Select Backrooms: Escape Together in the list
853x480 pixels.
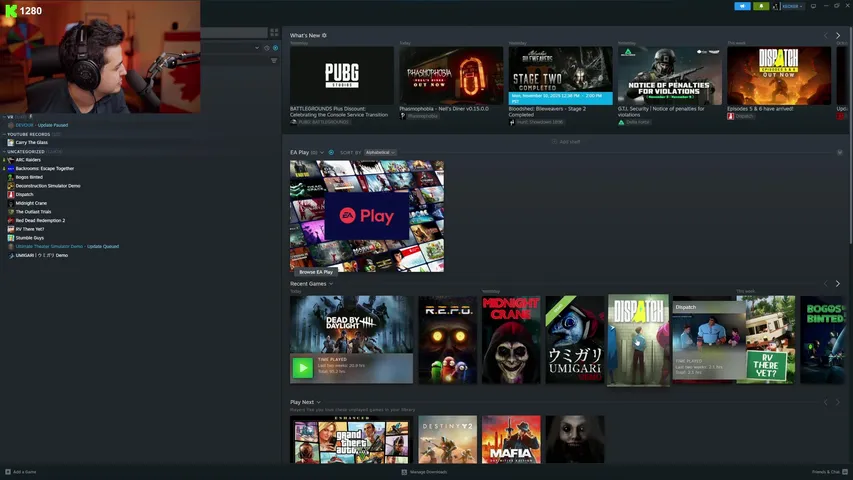tap(45, 169)
